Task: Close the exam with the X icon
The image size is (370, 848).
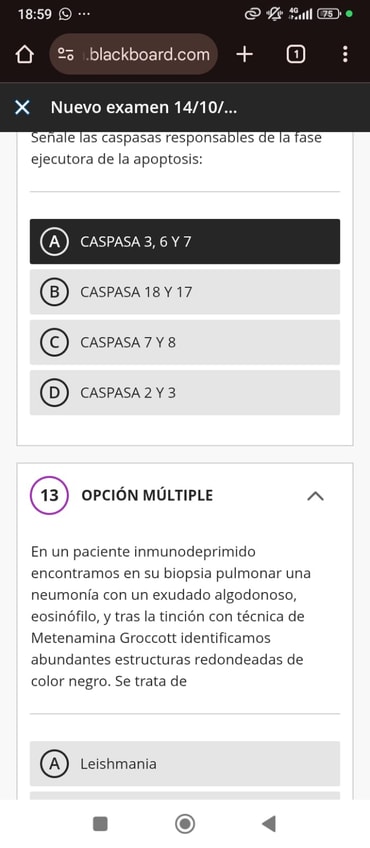Action: (22, 108)
